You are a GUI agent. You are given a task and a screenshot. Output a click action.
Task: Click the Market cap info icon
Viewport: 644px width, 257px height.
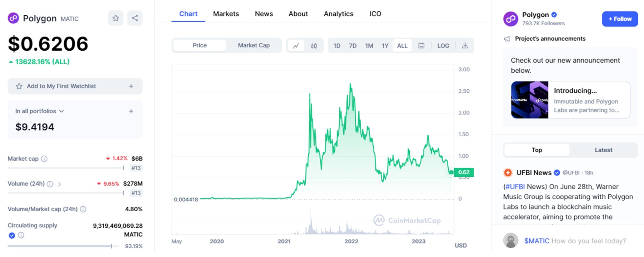(x=44, y=159)
